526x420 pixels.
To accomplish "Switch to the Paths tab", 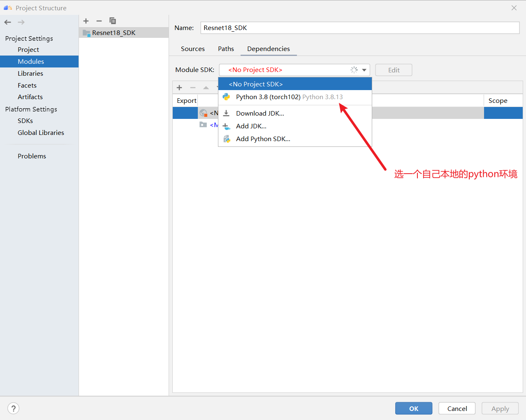I will [x=226, y=49].
